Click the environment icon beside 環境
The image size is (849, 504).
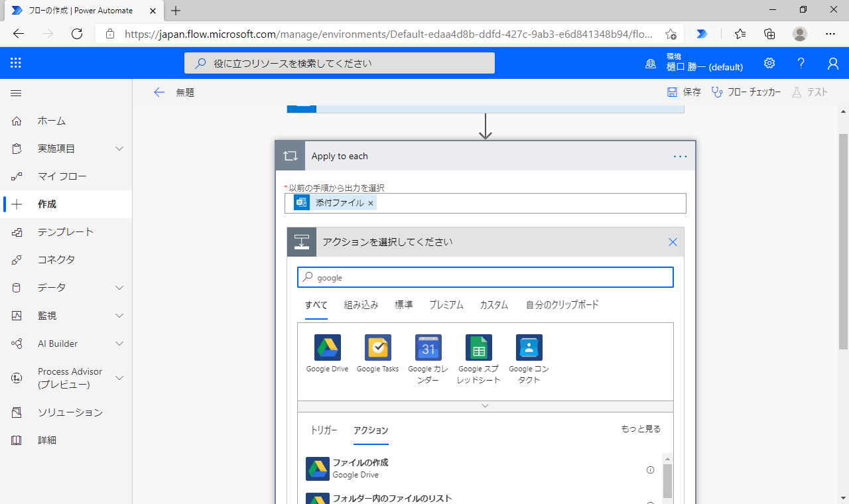click(x=651, y=64)
